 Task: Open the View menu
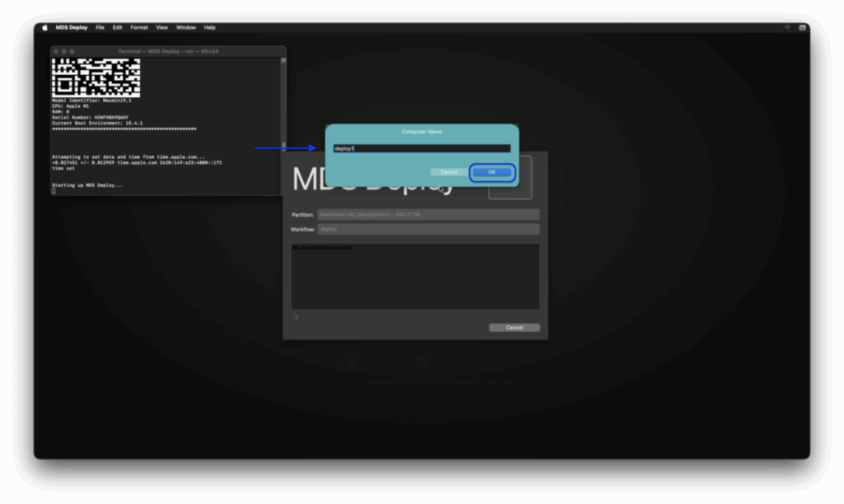tap(162, 27)
